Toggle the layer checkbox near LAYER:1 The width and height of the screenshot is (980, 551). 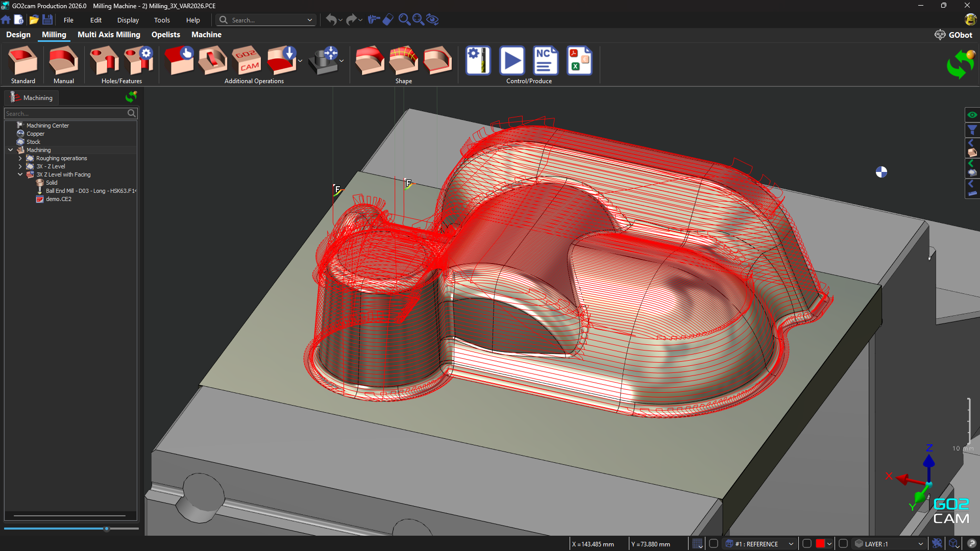[x=843, y=544]
